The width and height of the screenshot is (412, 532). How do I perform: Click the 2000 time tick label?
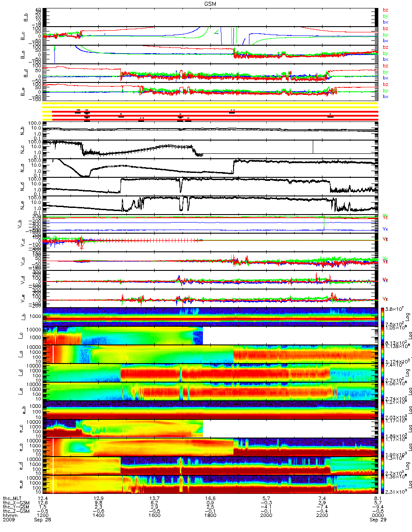click(x=266, y=516)
